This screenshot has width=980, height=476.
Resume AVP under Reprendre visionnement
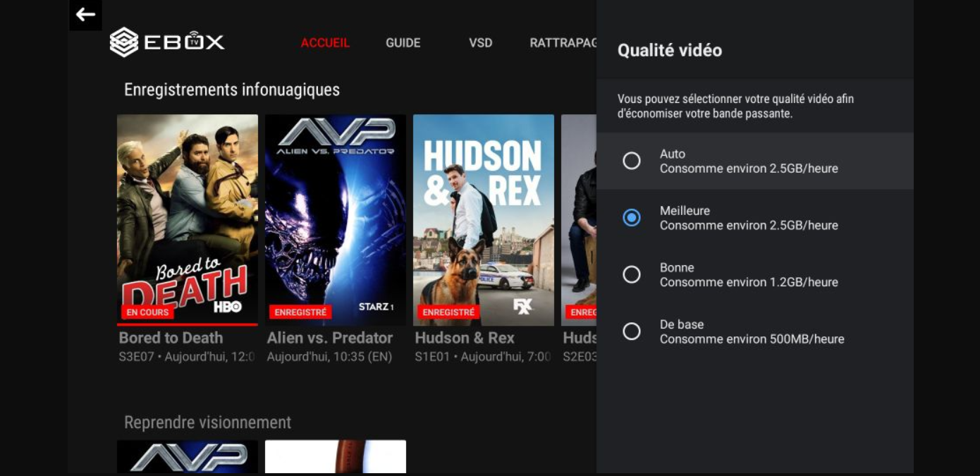pyautogui.click(x=187, y=458)
